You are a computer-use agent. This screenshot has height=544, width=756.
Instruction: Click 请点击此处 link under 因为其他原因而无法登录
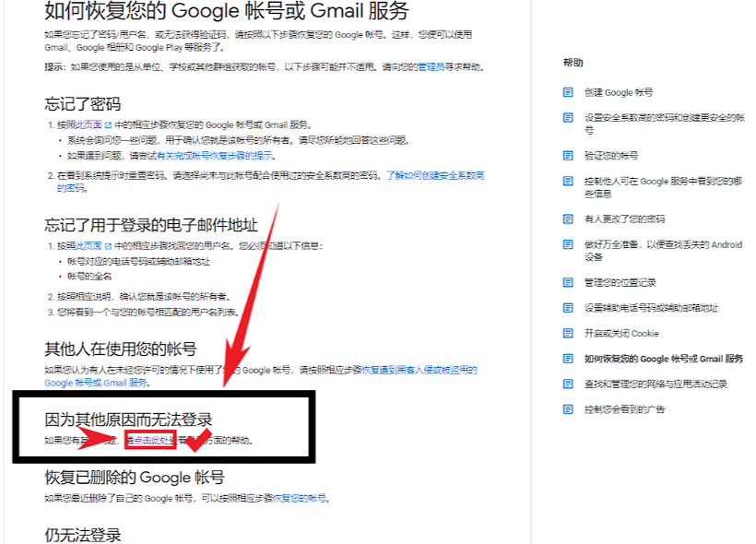point(150,440)
